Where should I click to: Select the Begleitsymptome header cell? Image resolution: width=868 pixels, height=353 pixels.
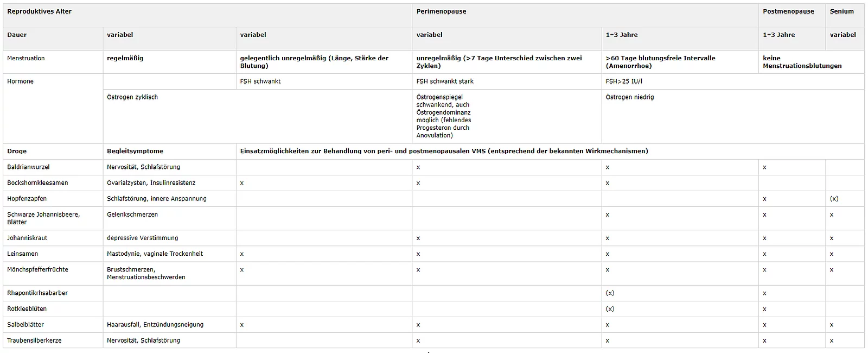pos(169,152)
